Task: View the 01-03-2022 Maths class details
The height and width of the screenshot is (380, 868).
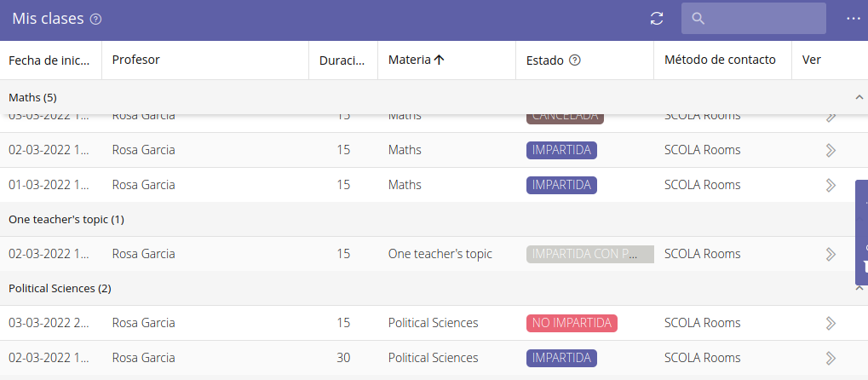Action: point(831,185)
